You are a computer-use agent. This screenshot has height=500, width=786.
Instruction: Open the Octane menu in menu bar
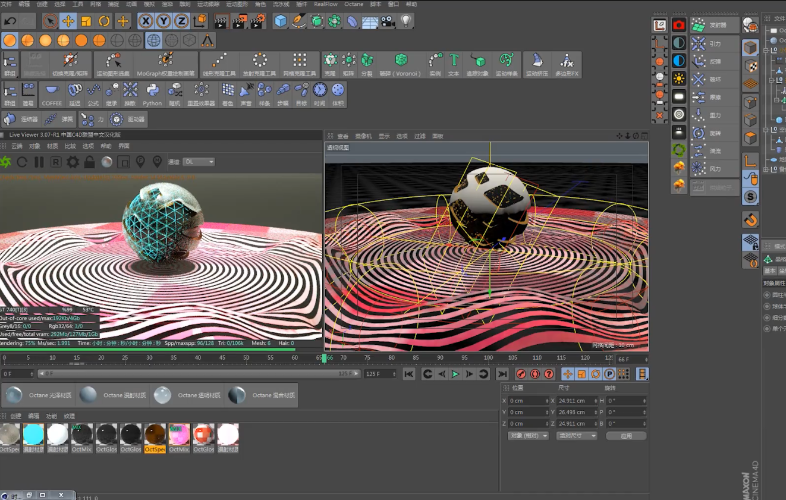tap(354, 4)
